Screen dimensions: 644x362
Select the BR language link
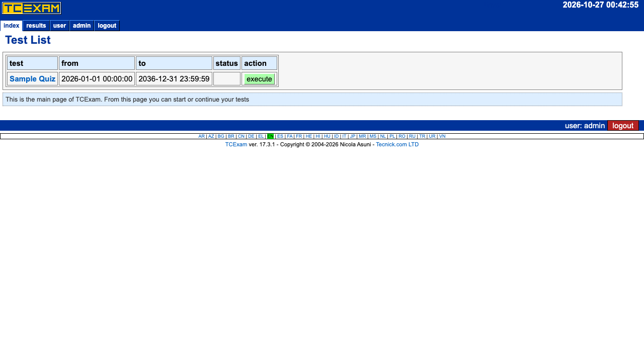point(231,136)
